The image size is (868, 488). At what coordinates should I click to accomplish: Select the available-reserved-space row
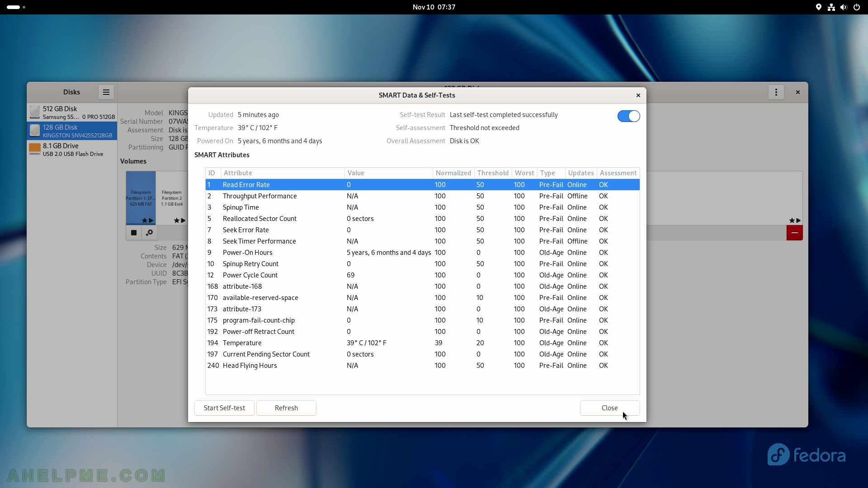(422, 298)
